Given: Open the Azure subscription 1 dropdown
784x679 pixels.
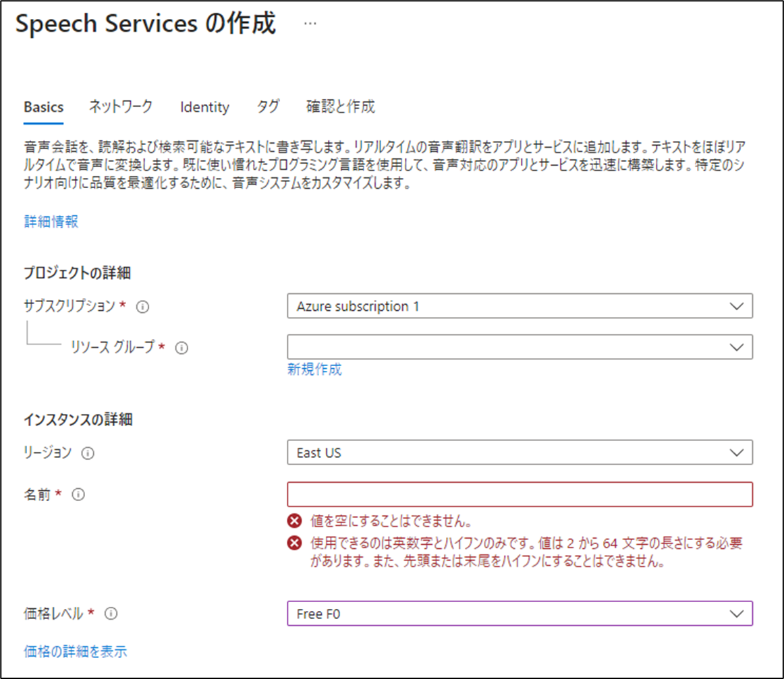Looking at the screenshot, I should [x=520, y=305].
